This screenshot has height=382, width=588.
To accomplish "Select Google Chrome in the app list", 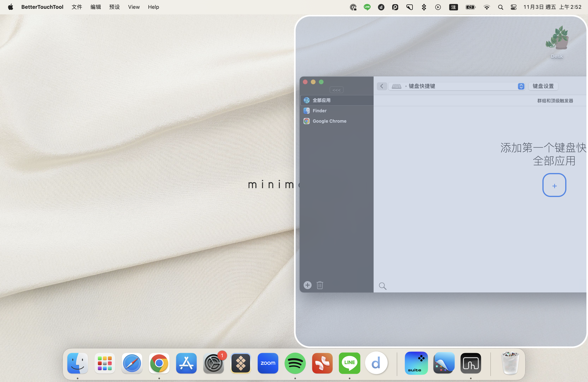I will click(337, 121).
